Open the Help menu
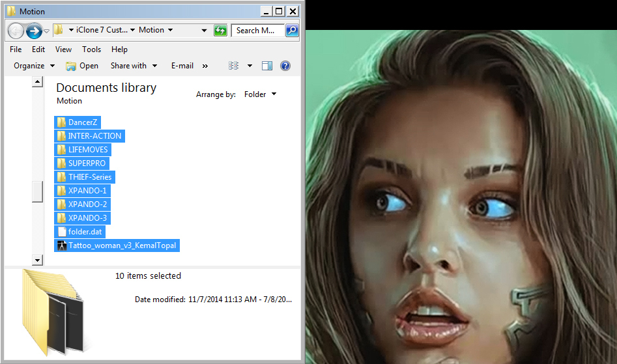Viewport: 617px width, 364px height. (x=119, y=49)
